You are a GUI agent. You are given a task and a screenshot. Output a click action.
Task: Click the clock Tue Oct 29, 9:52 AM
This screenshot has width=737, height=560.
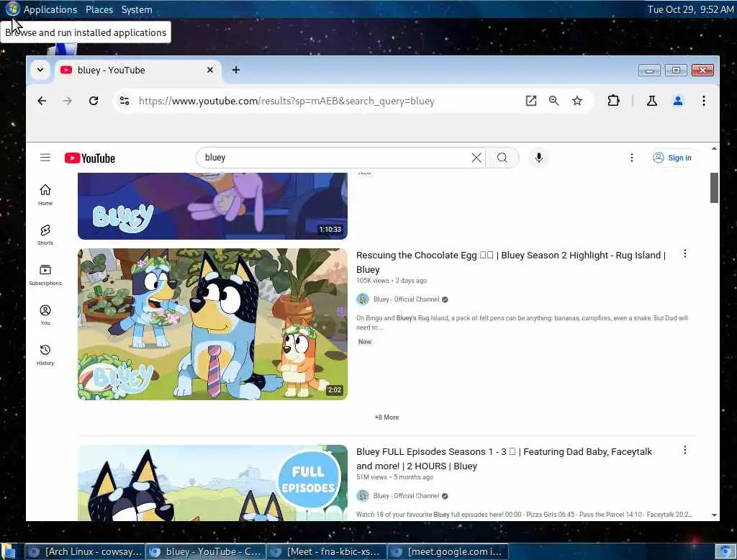click(690, 9)
